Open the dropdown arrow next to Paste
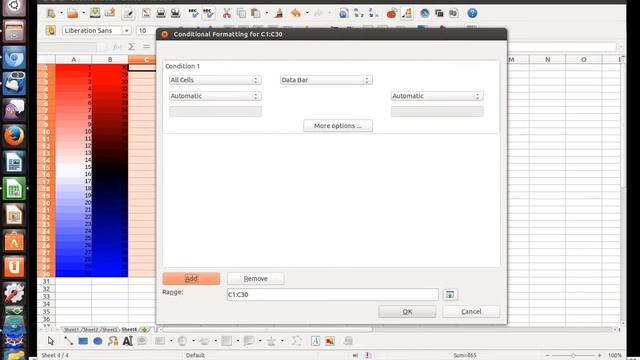 (x=267, y=13)
